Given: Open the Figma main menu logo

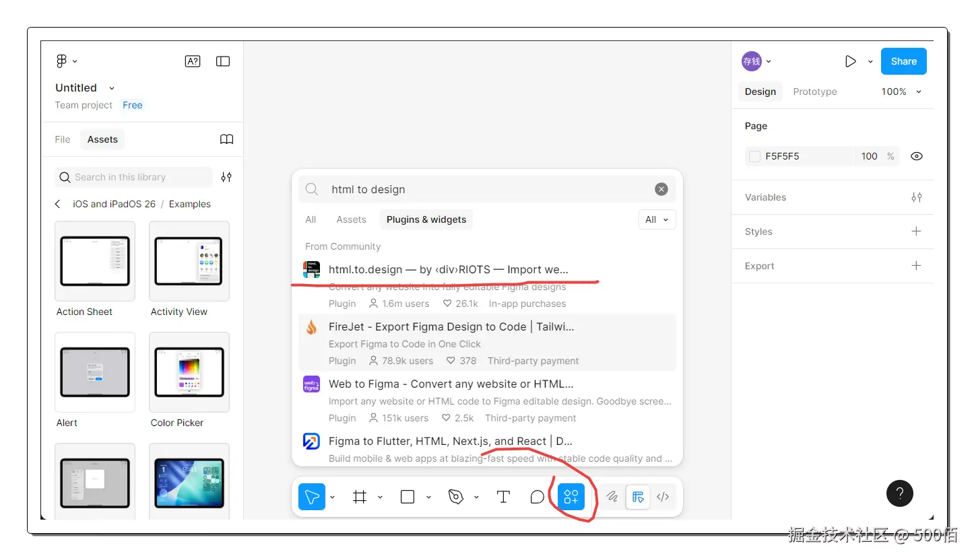Looking at the screenshot, I should click(x=61, y=61).
